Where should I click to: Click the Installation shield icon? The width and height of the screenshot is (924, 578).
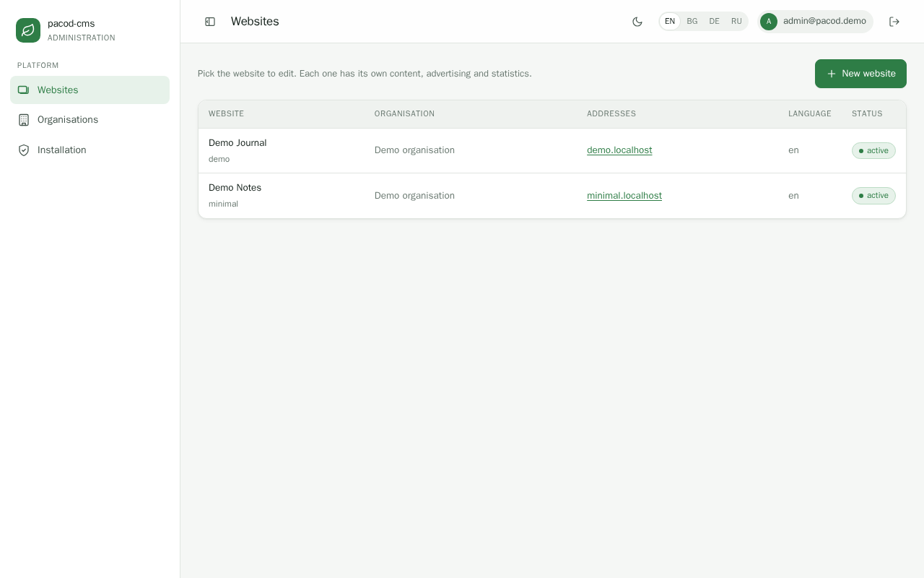(24, 150)
